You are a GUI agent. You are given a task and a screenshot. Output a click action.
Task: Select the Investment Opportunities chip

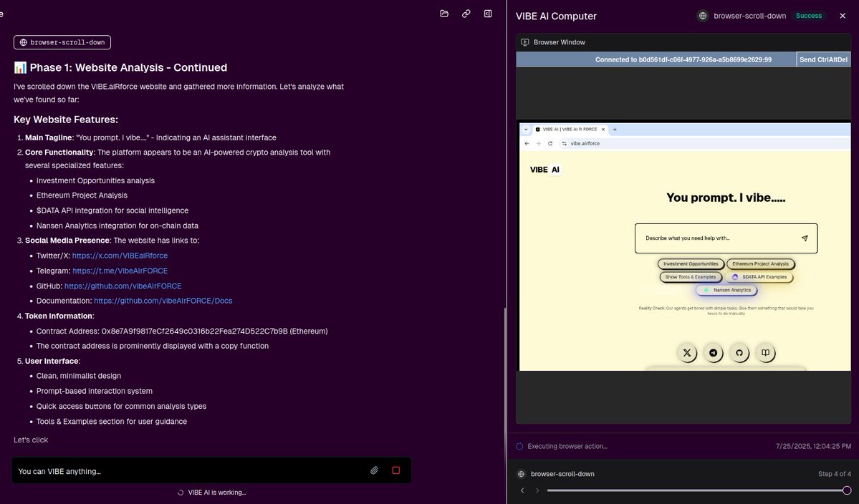(x=691, y=263)
